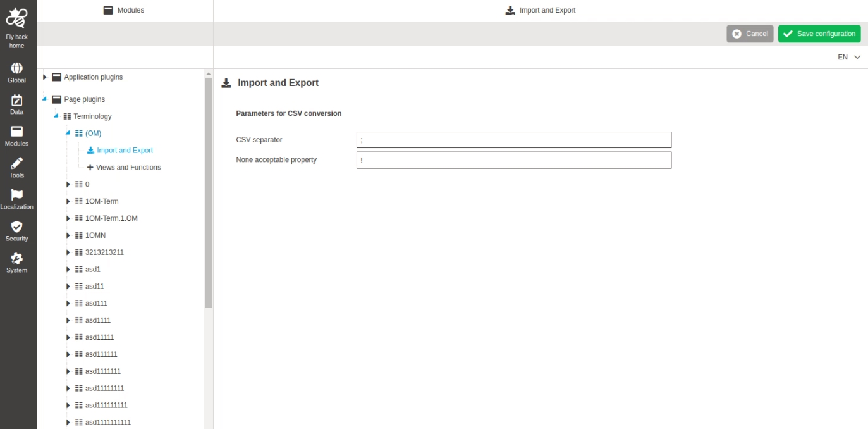Open the Tools pencil icon
Screen dimensions: 868x429
pos(17,163)
